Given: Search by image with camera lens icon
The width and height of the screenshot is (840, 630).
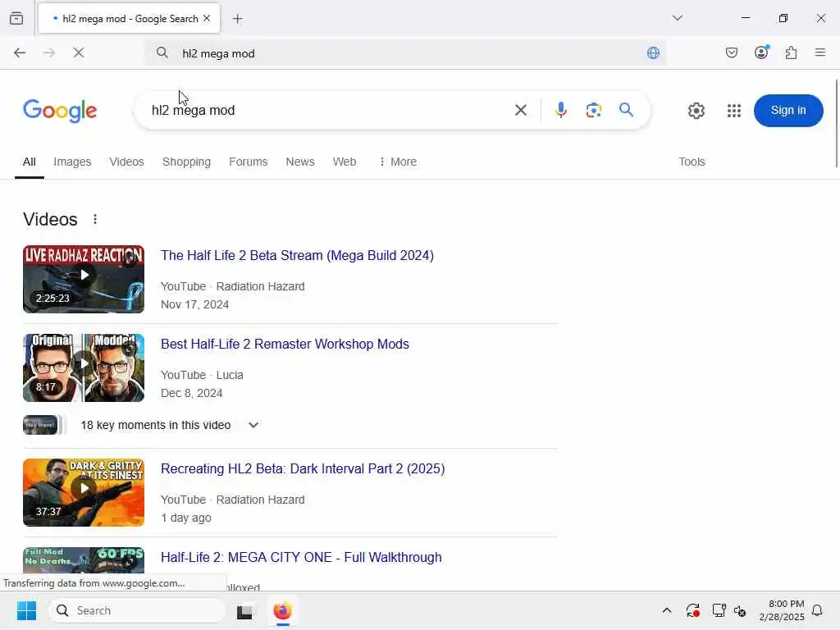Looking at the screenshot, I should (593, 111).
